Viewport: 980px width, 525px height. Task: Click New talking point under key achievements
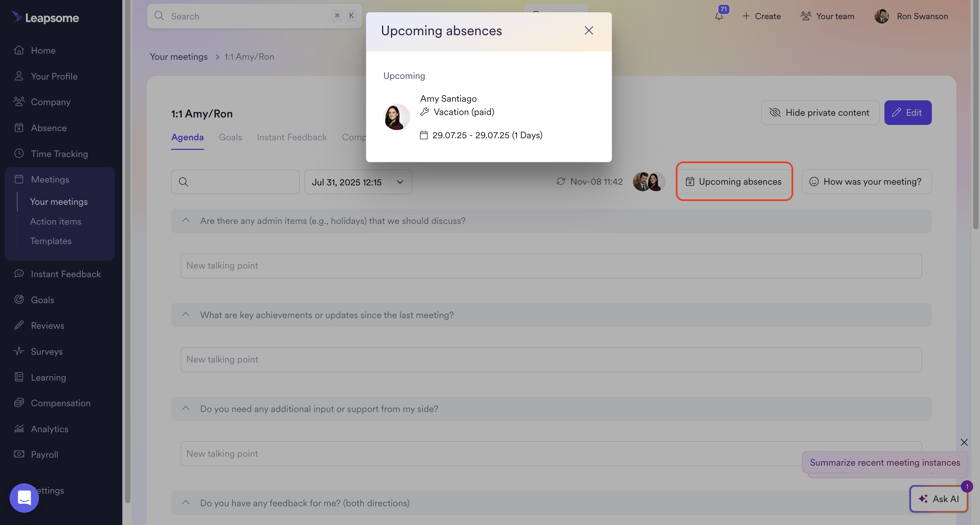551,359
